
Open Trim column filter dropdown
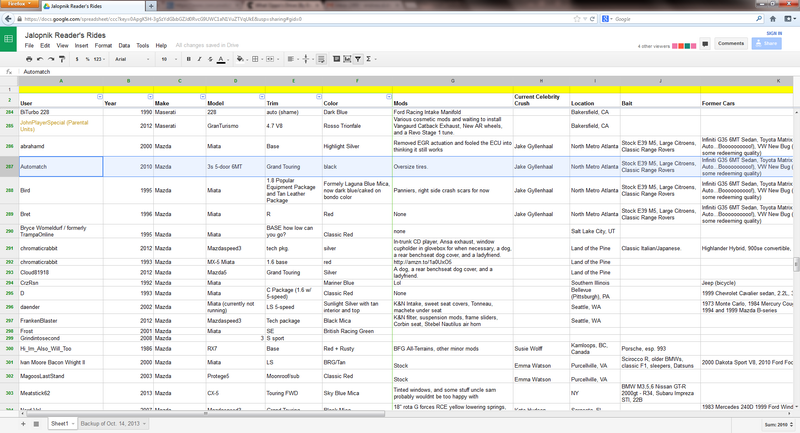[x=319, y=96]
